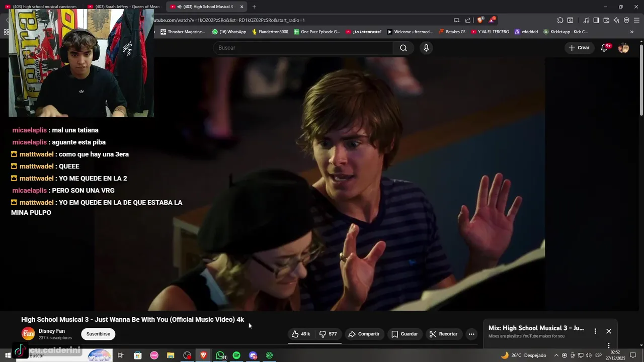
Task: Toggle the browser sidebar panel
Action: 596,20
